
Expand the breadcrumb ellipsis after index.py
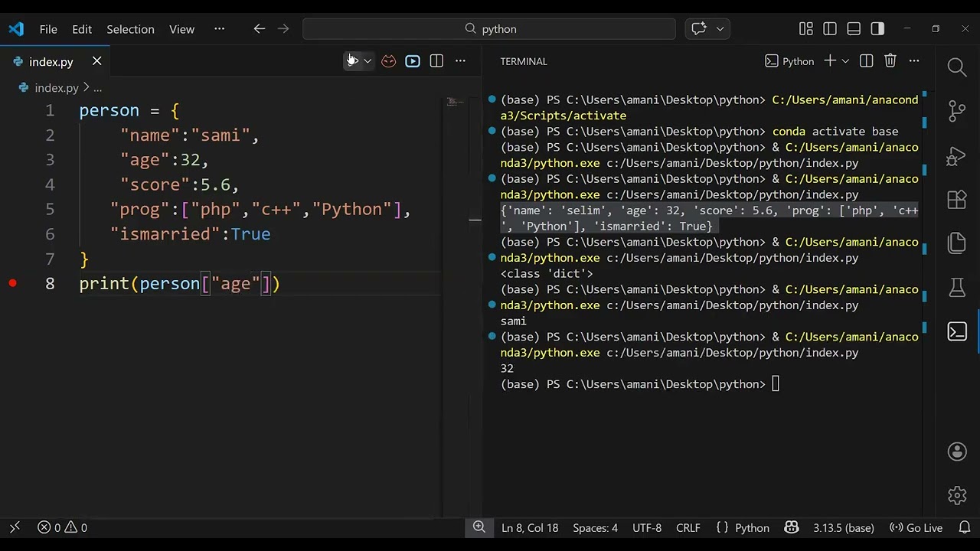point(97,88)
